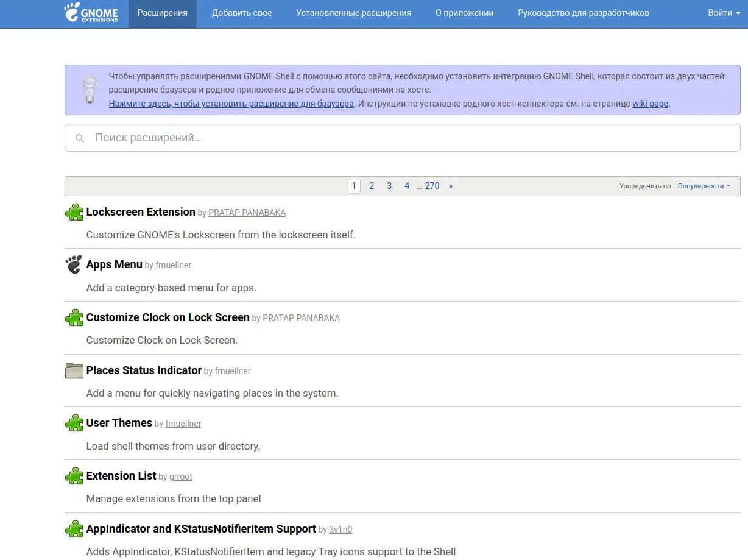Expand the Войти dropdown

pyautogui.click(x=724, y=13)
